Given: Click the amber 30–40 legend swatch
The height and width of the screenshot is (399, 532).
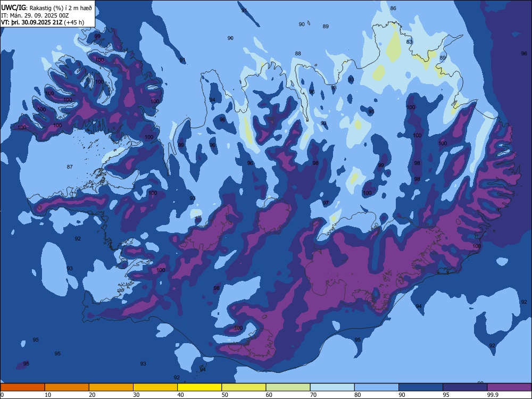Looking at the screenshot, I should click(155, 387).
